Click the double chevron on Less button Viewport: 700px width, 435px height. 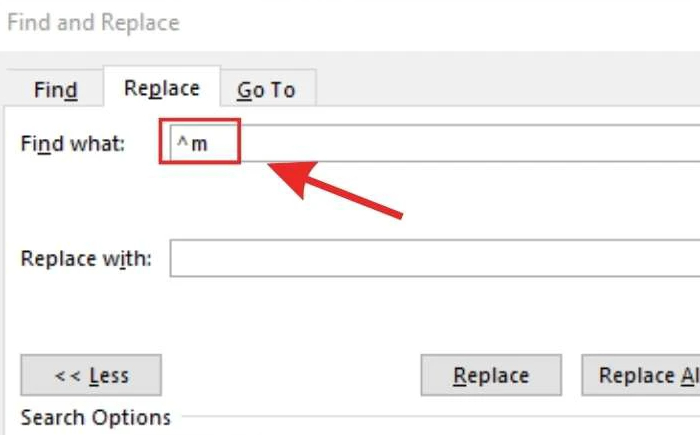coord(68,376)
